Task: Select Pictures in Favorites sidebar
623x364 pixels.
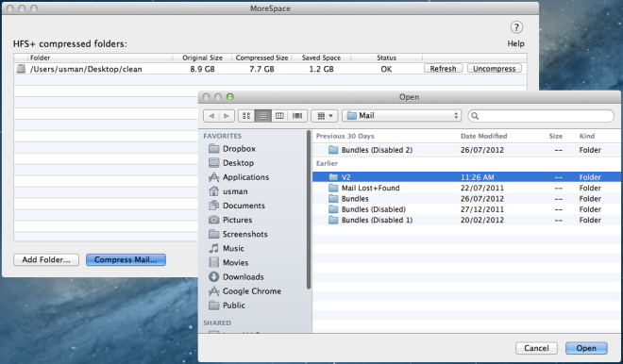Action: 230,220
